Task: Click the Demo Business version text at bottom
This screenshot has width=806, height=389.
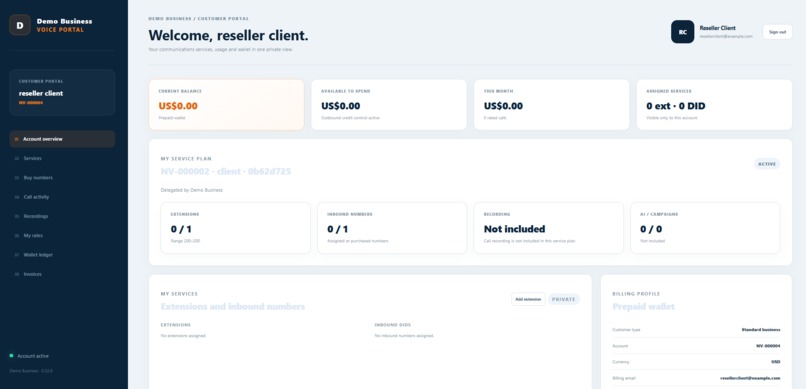Action: 31,371
